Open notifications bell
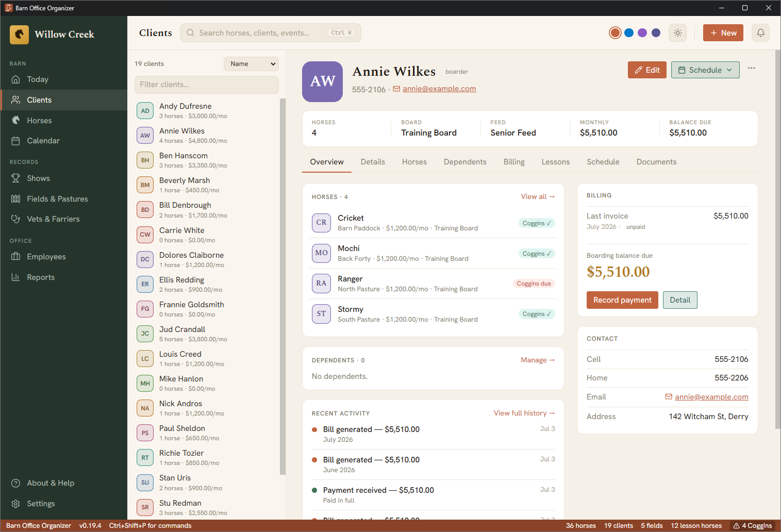The height and width of the screenshot is (532, 781). coord(760,33)
